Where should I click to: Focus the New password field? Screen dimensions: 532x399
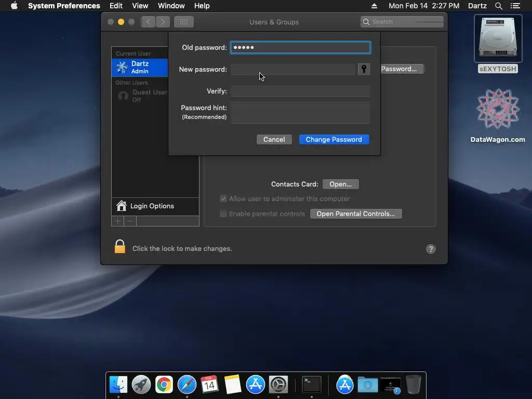(x=293, y=69)
